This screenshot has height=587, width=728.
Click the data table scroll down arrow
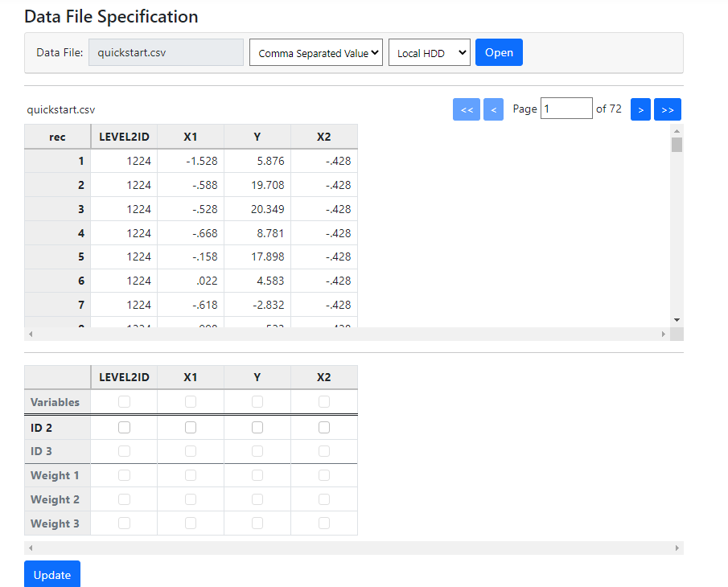[677, 319]
